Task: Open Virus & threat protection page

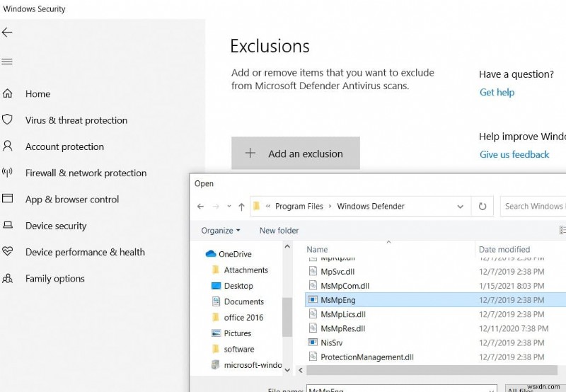Action: pyautogui.click(x=76, y=120)
